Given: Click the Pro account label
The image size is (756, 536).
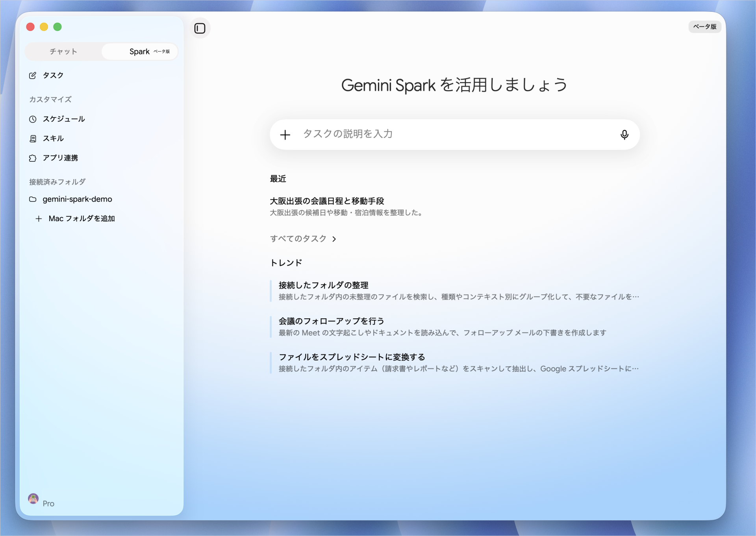Looking at the screenshot, I should pyautogui.click(x=48, y=503).
